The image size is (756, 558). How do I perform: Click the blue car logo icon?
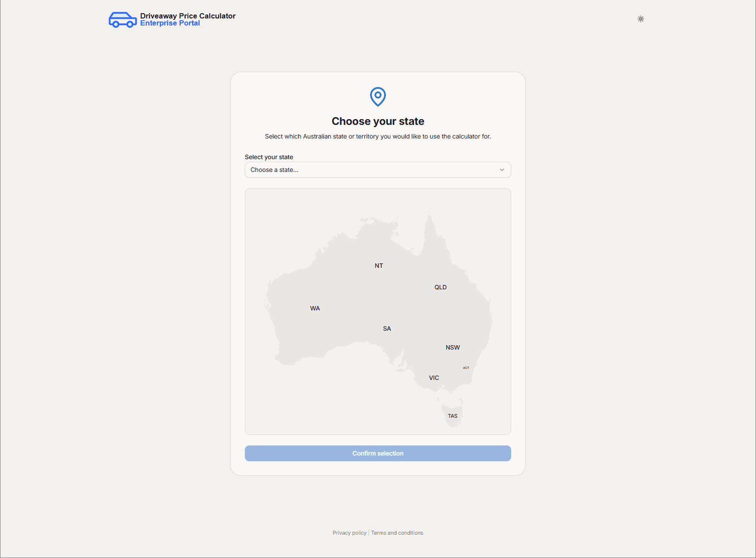(x=123, y=20)
